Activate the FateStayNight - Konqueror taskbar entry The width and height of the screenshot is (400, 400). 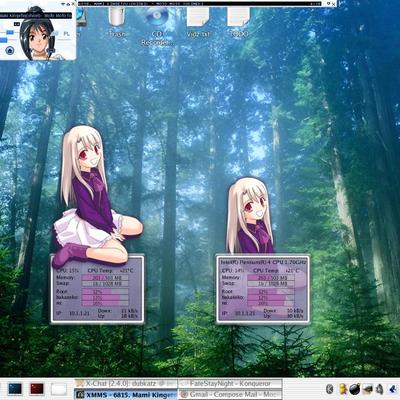230,383
